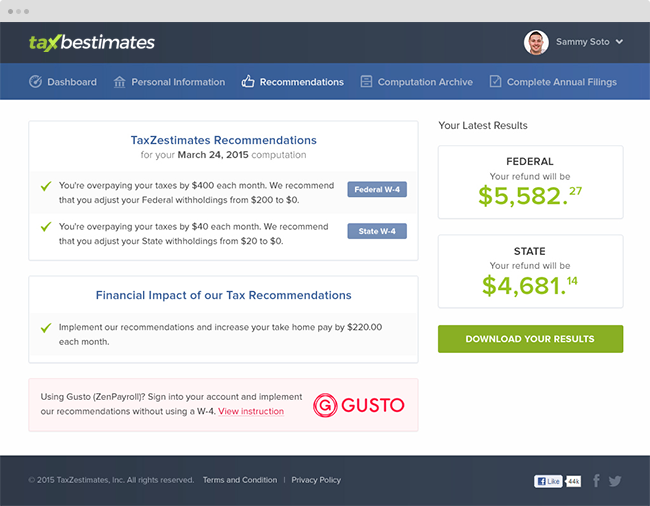This screenshot has height=506, width=650.
Task: Open the Computation Archive tab
Action: pyautogui.click(x=416, y=82)
